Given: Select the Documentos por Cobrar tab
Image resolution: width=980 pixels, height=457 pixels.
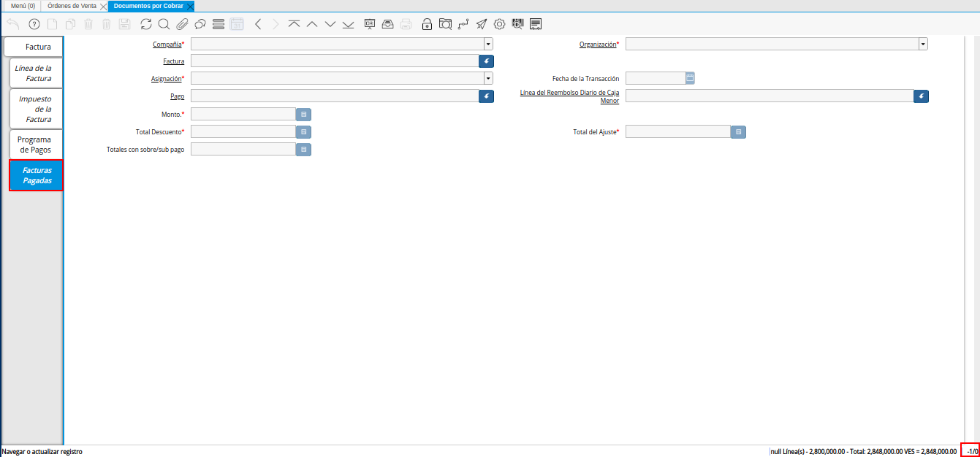Looking at the screenshot, I should 148,6.
